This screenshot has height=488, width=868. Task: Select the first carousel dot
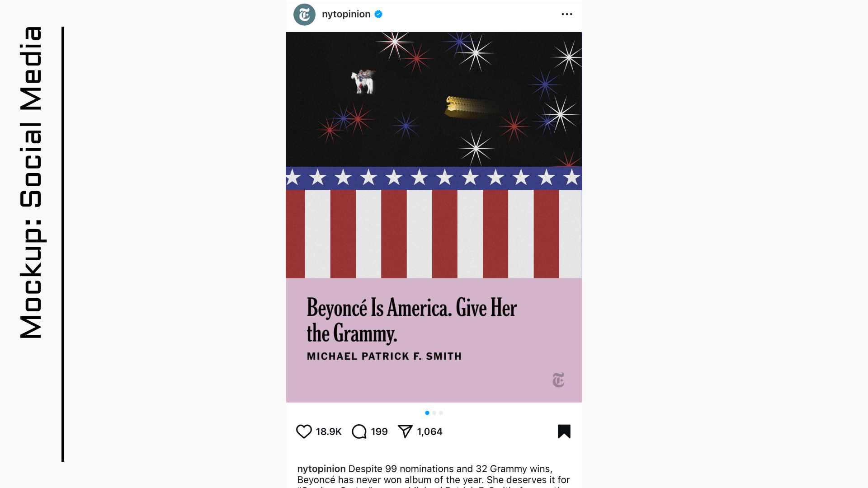[427, 413]
